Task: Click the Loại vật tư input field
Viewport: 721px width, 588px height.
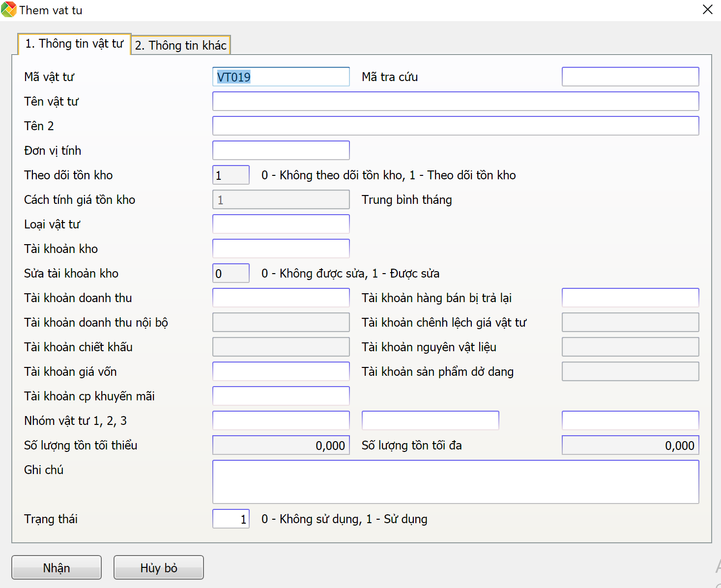Action: click(281, 224)
